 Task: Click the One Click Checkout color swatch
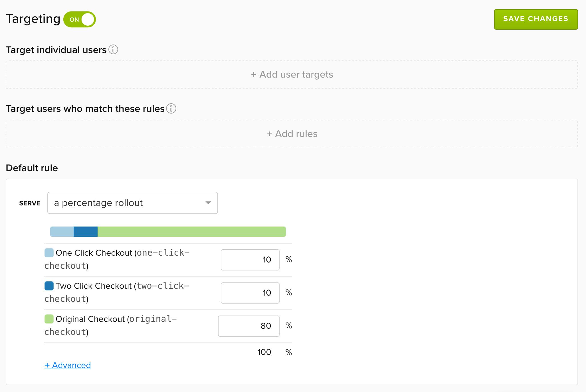[x=49, y=252]
